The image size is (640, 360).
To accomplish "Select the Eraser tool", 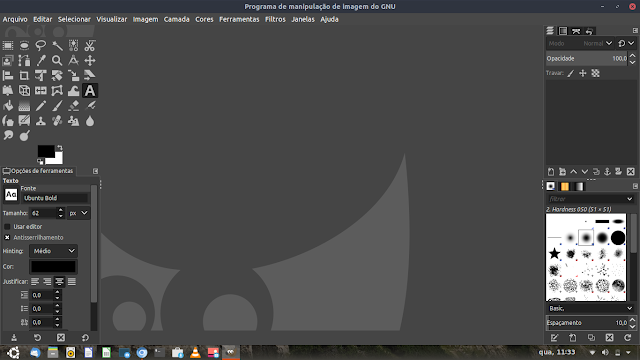I will coord(73,106).
